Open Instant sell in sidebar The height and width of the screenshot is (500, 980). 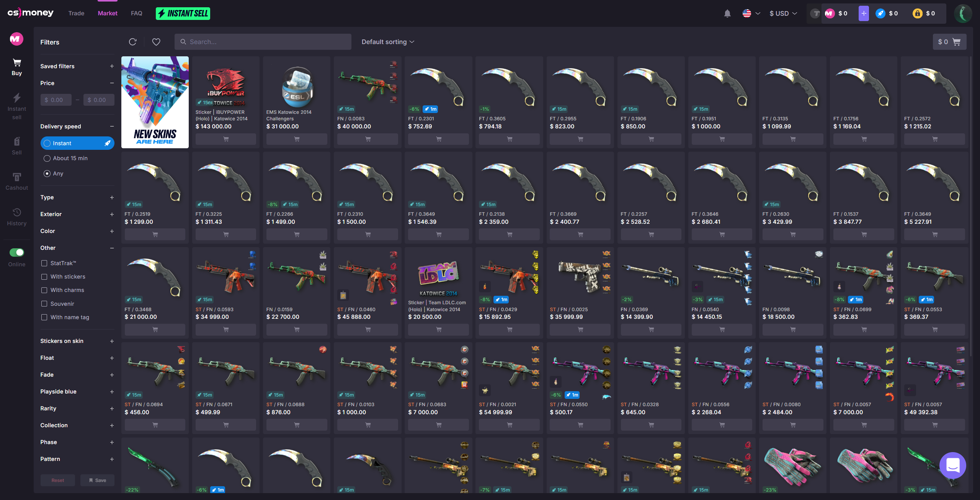tap(17, 107)
